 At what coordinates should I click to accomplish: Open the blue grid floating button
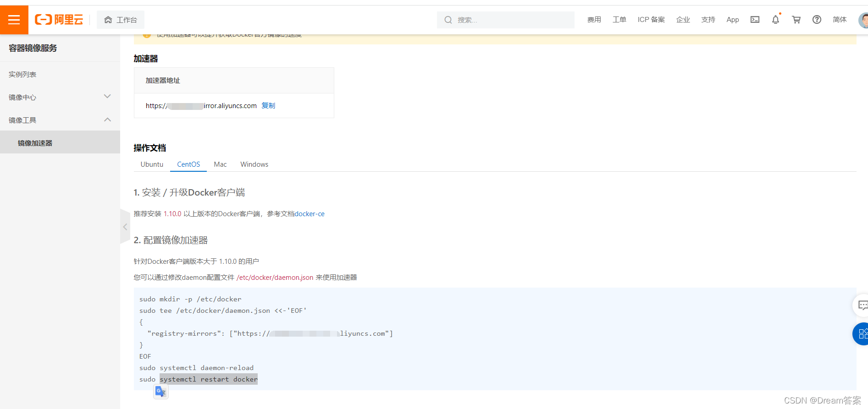pyautogui.click(x=861, y=334)
